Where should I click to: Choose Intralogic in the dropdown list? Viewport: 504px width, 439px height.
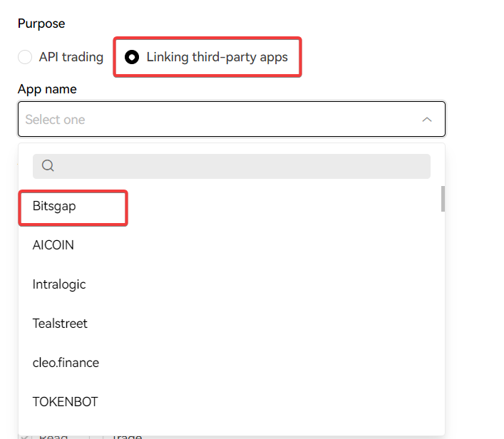pyautogui.click(x=59, y=284)
